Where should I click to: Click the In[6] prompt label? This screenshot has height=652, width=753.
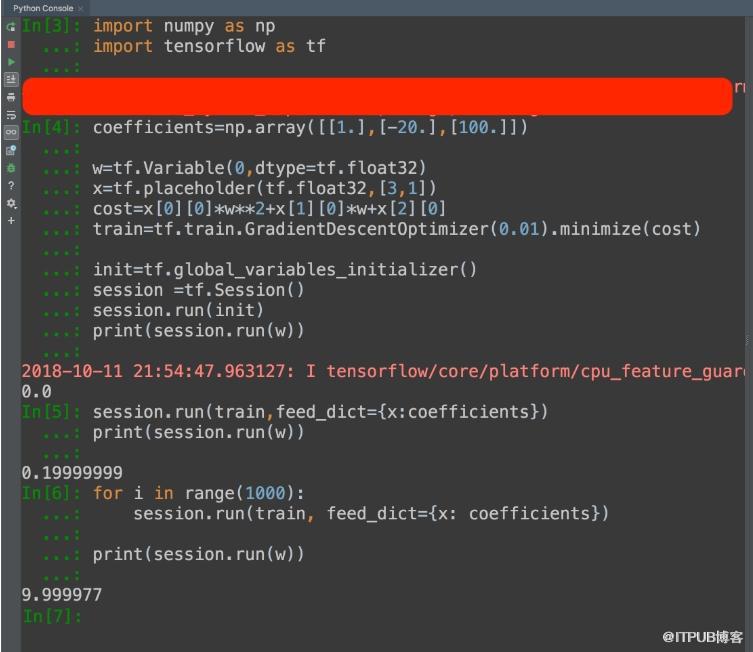(52, 493)
